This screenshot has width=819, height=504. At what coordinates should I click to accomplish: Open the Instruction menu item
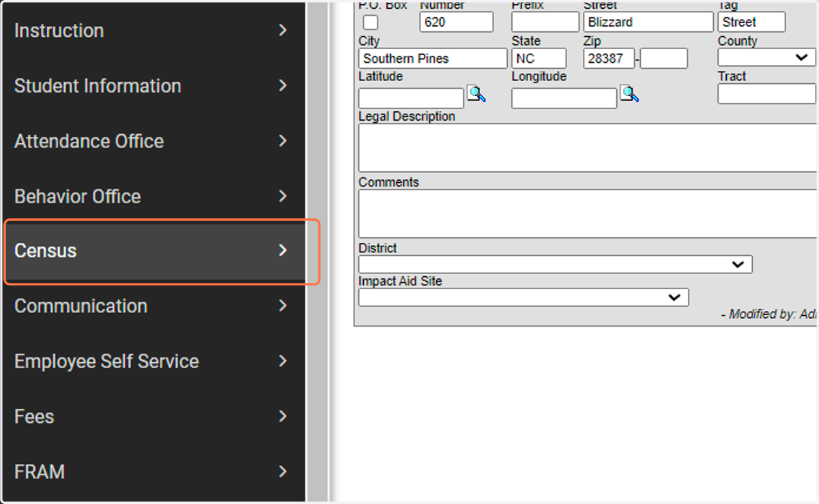153,31
